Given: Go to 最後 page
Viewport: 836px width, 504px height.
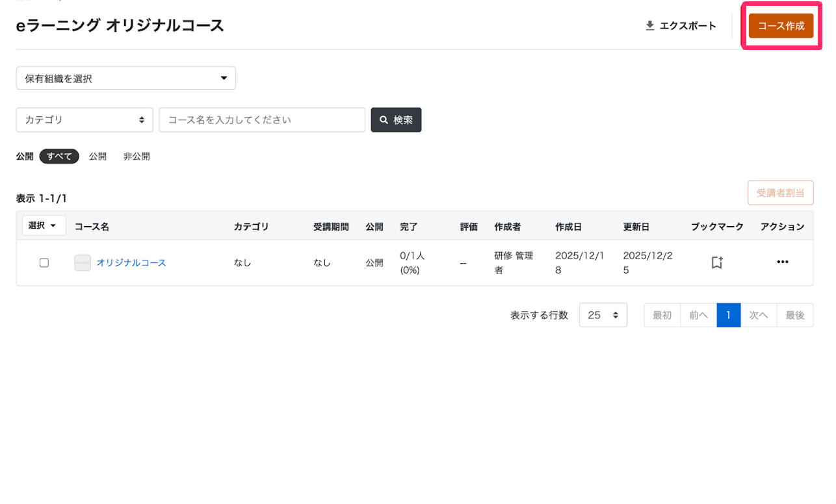Looking at the screenshot, I should pos(795,315).
